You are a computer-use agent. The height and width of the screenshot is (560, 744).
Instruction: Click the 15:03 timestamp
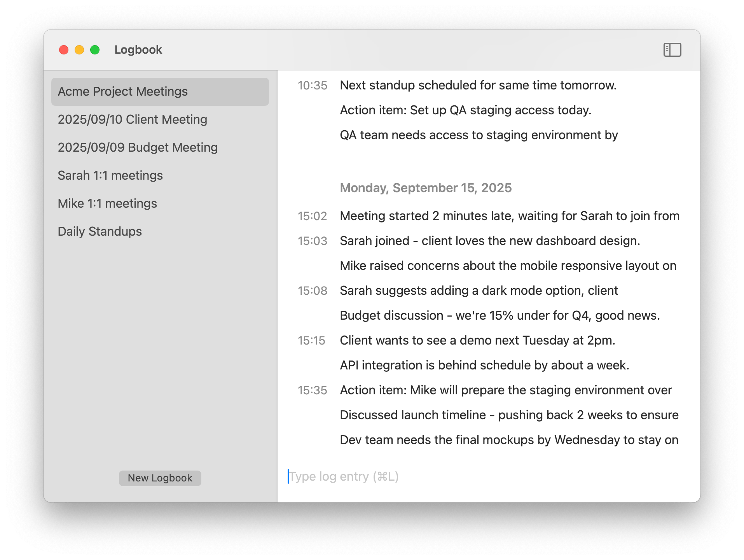pyautogui.click(x=312, y=241)
